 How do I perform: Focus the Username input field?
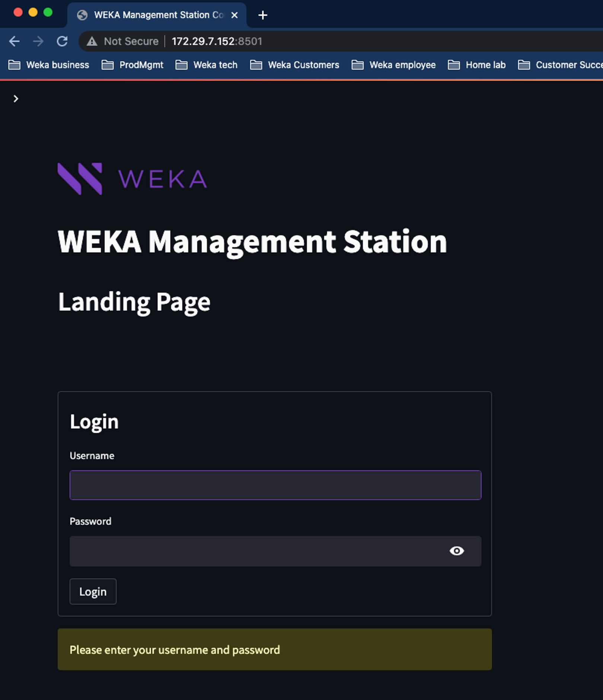click(275, 485)
